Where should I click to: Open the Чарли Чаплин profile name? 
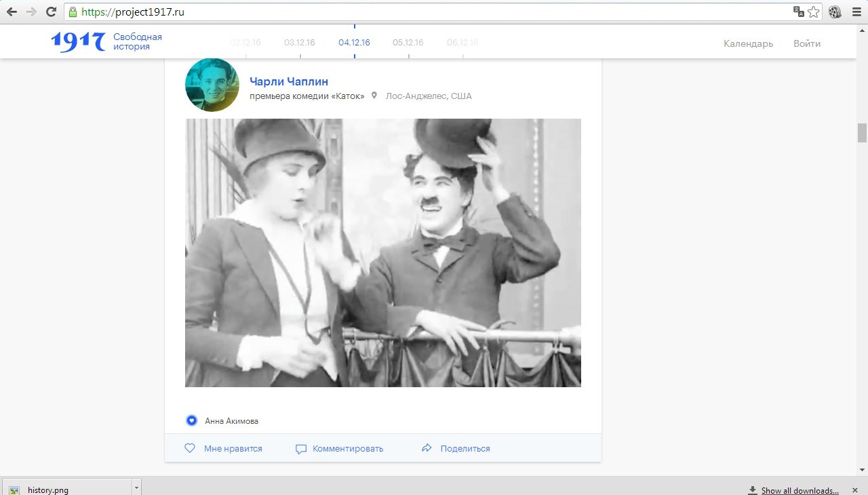tap(289, 81)
